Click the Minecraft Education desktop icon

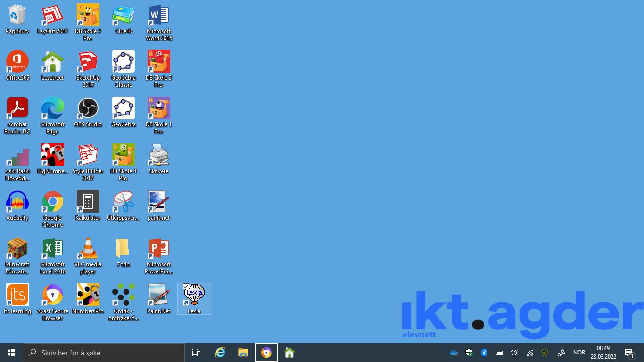[17, 256]
